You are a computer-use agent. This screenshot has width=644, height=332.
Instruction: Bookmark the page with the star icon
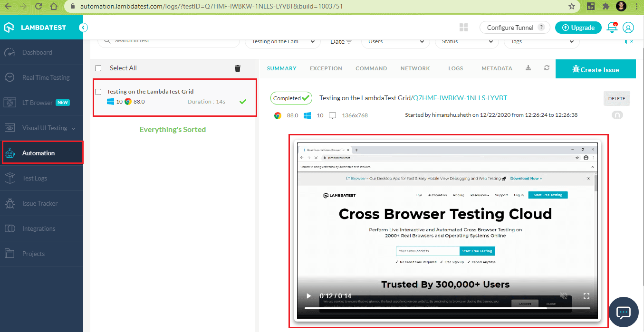(x=572, y=7)
